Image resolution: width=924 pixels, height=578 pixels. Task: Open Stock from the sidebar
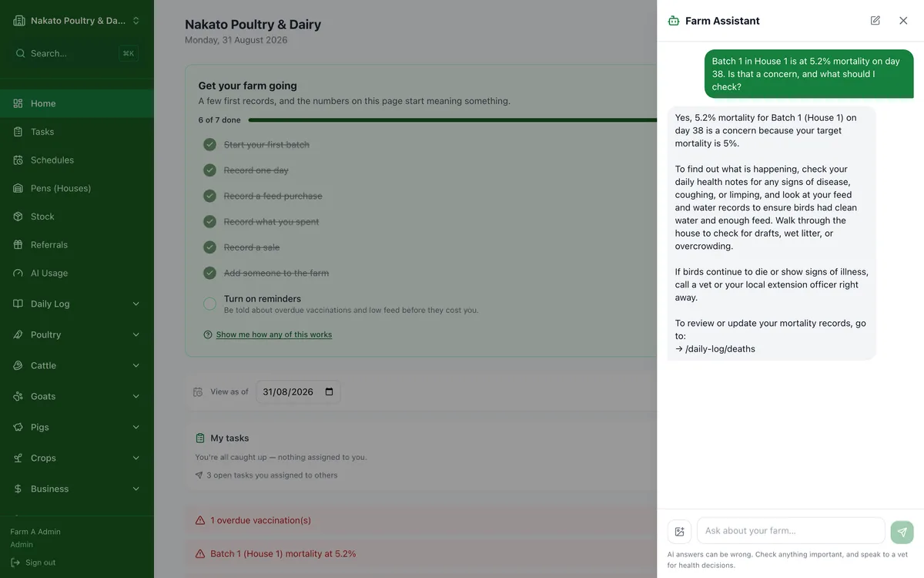click(77, 217)
